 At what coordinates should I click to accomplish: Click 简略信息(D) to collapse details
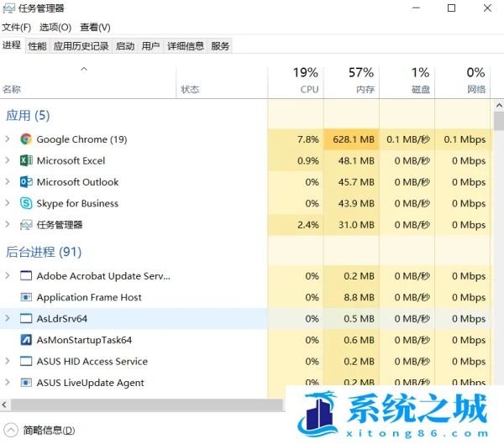coord(49,430)
